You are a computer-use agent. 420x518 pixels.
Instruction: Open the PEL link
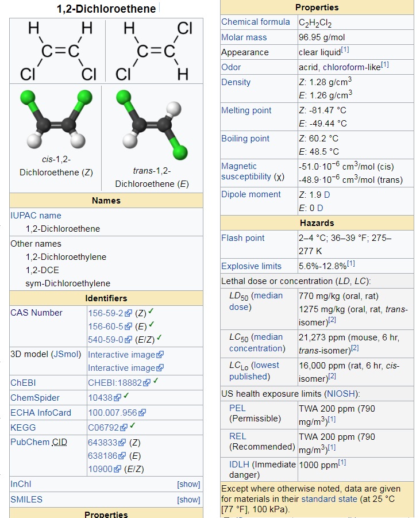(x=237, y=408)
